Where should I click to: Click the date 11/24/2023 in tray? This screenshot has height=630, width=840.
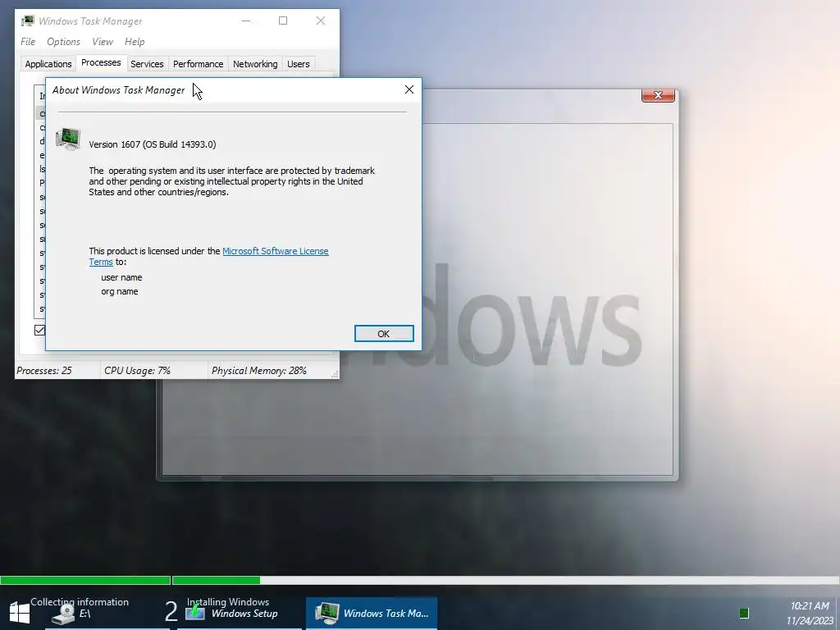point(810,621)
